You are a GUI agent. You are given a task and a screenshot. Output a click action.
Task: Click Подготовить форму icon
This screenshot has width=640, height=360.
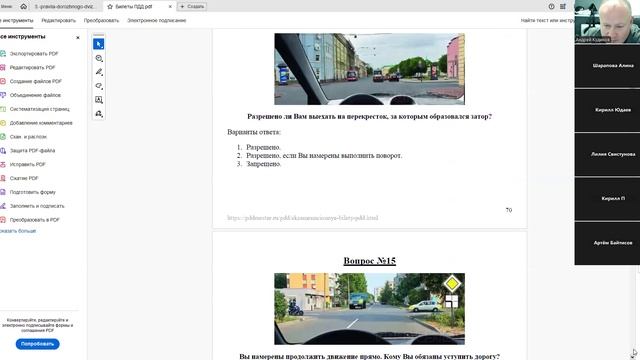pyautogui.click(x=3, y=192)
